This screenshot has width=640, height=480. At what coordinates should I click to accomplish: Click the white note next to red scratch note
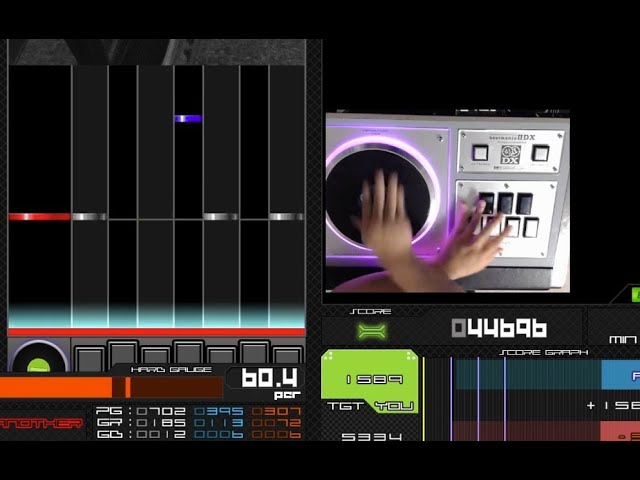pyautogui.click(x=89, y=217)
